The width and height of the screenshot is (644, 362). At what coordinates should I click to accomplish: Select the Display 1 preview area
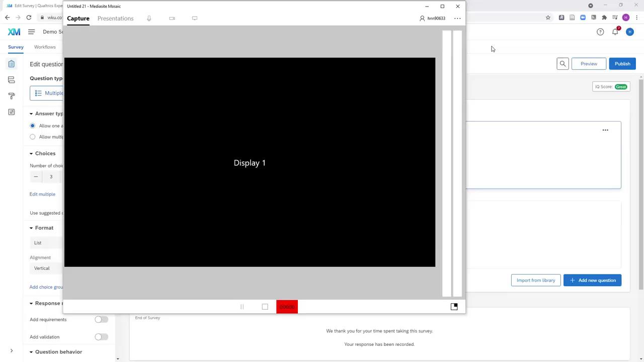click(250, 162)
